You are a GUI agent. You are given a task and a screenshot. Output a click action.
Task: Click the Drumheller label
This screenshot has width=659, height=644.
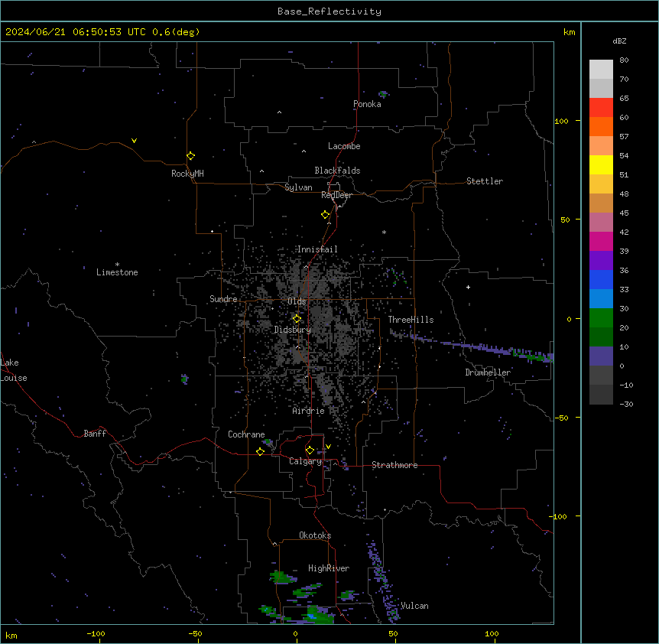click(x=488, y=372)
